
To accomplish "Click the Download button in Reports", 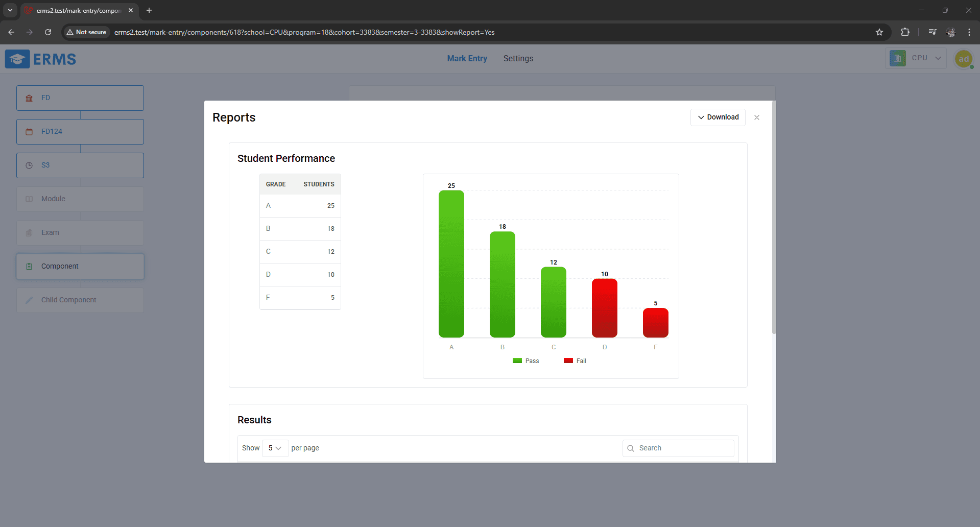I will click(x=718, y=117).
